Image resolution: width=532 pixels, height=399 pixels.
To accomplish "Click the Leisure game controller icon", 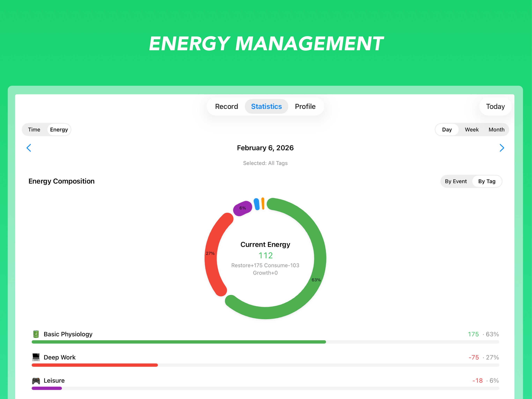I will [x=36, y=381].
